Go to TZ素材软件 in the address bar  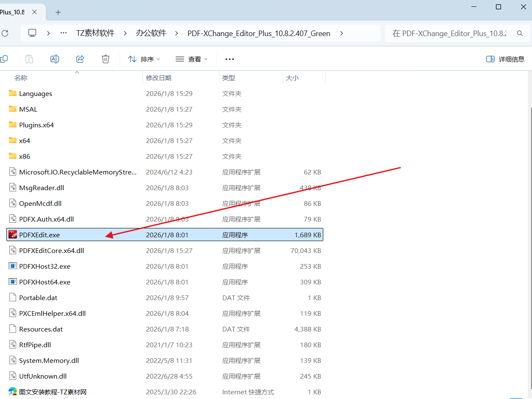coord(95,33)
